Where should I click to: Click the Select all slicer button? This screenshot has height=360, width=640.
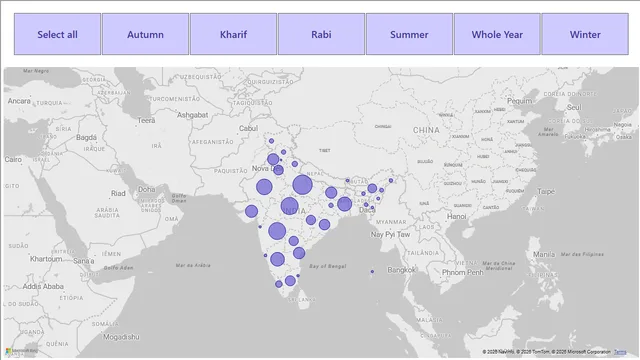point(58,34)
